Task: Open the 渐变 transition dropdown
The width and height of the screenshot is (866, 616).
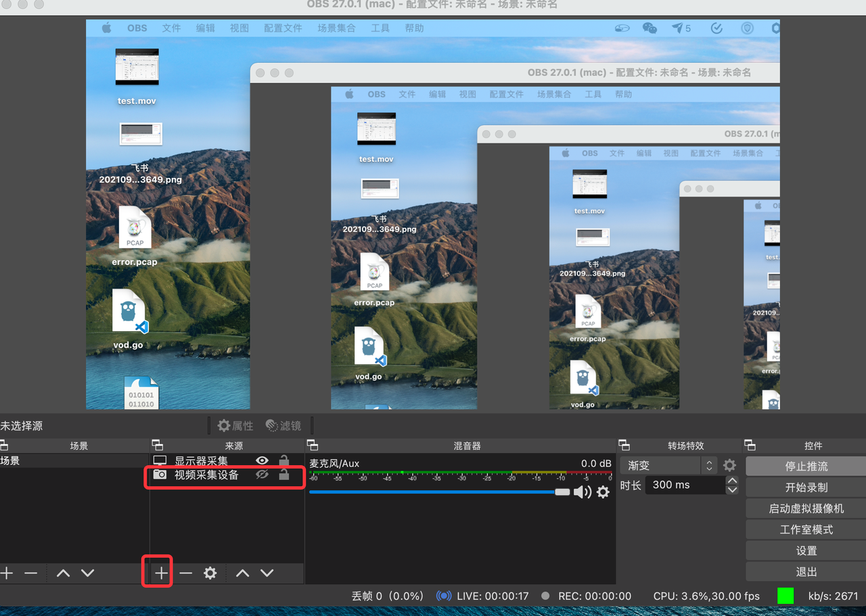Action: coord(668,465)
